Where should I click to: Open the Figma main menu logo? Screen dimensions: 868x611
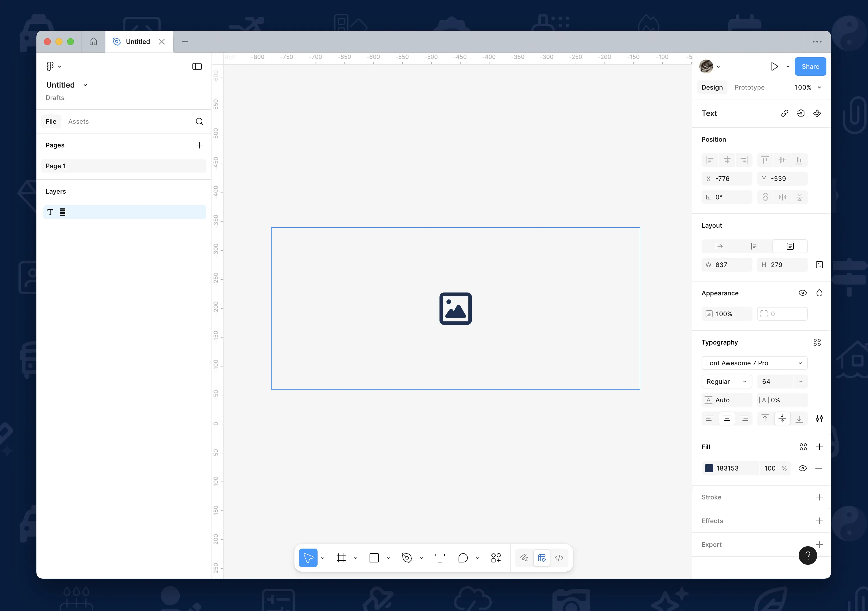pyautogui.click(x=50, y=66)
